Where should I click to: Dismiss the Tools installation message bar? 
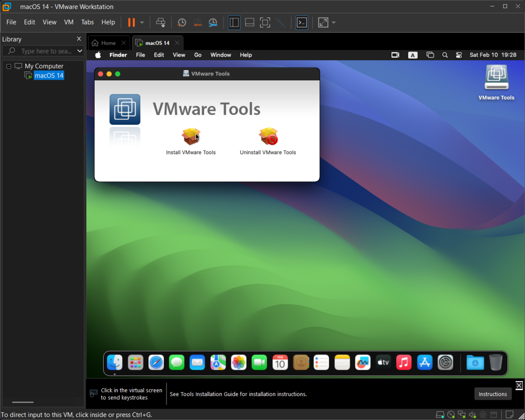519,385
